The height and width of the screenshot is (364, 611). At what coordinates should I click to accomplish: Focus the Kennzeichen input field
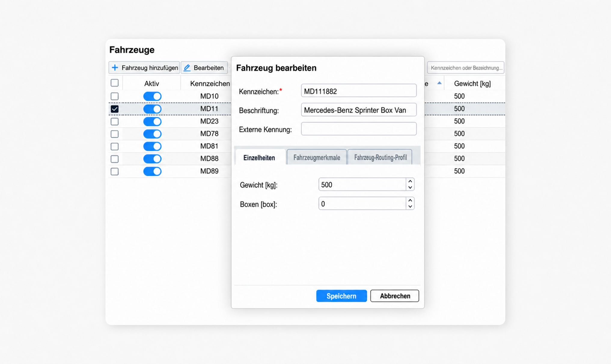click(359, 91)
